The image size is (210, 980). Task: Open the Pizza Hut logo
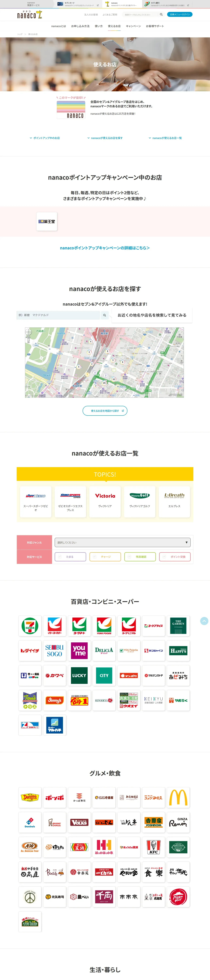[x=178, y=897]
